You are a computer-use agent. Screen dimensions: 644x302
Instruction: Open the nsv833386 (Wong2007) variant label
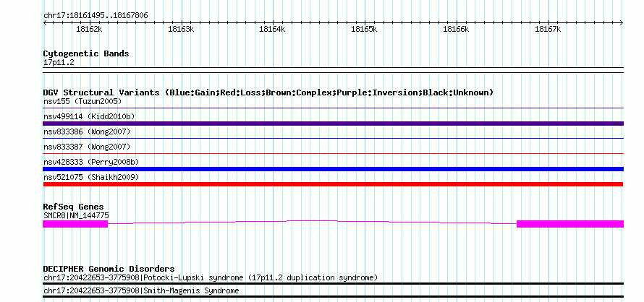87,131
